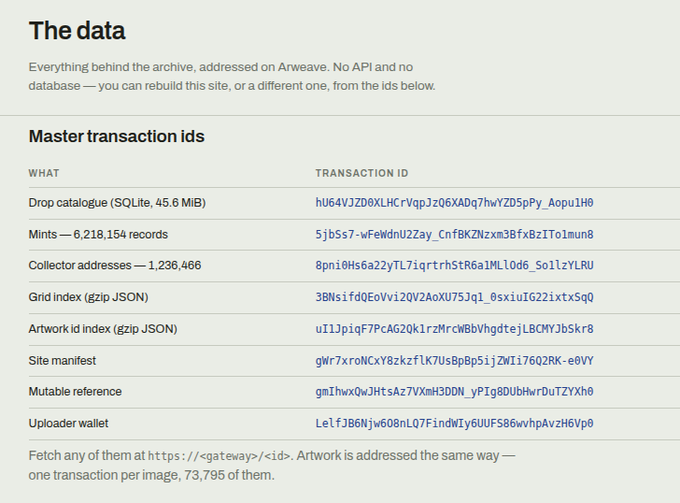
Task: Open the Artwork id index transaction id link
Action: [454, 329]
